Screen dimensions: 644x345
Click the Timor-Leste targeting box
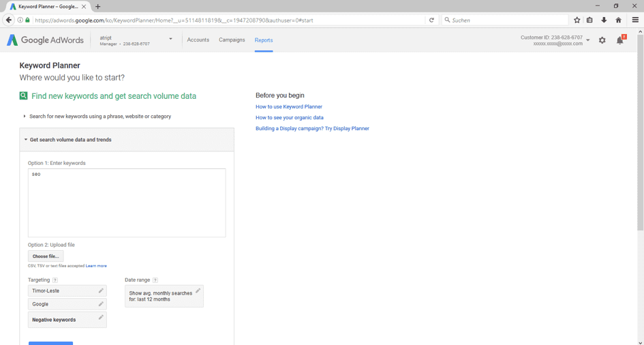click(x=67, y=290)
